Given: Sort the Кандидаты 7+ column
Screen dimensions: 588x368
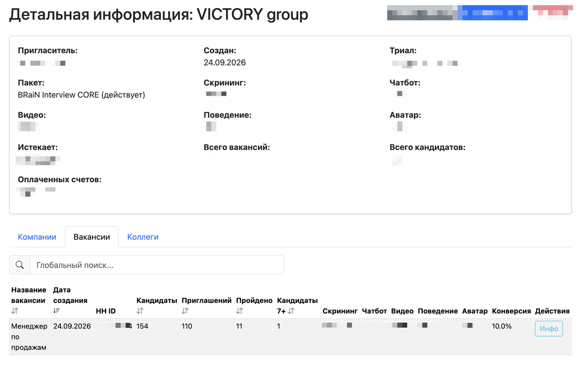Looking at the screenshot, I should (x=291, y=311).
